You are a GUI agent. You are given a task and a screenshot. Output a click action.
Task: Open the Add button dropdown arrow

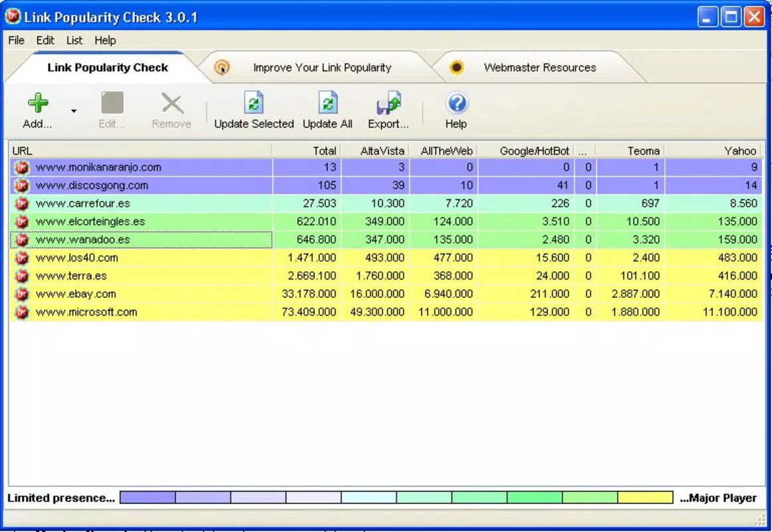click(73, 111)
